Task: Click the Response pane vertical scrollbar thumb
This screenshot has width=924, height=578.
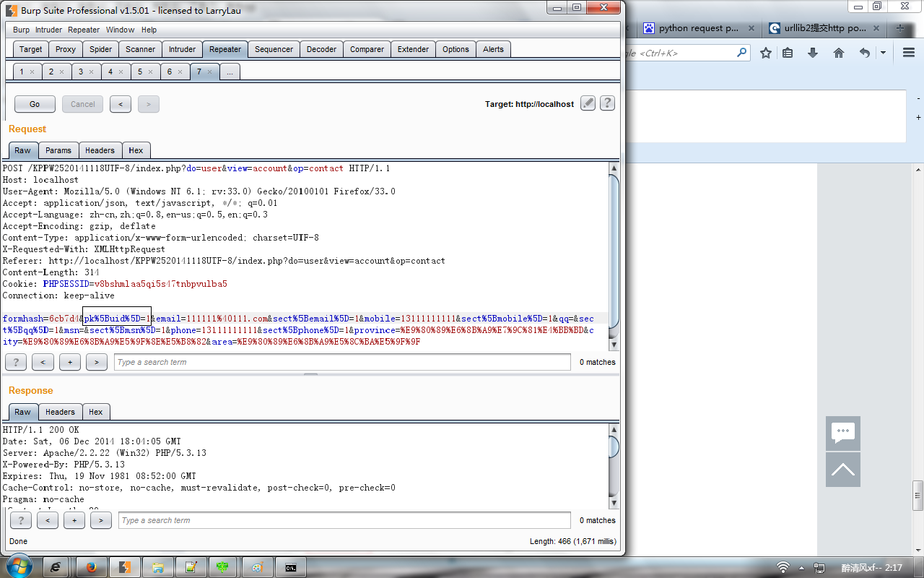Action: pos(614,447)
